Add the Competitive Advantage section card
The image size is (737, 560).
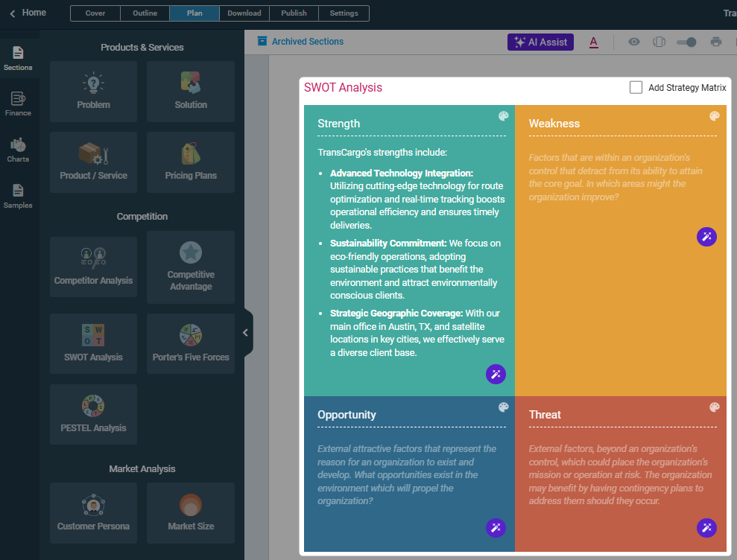tap(190, 267)
